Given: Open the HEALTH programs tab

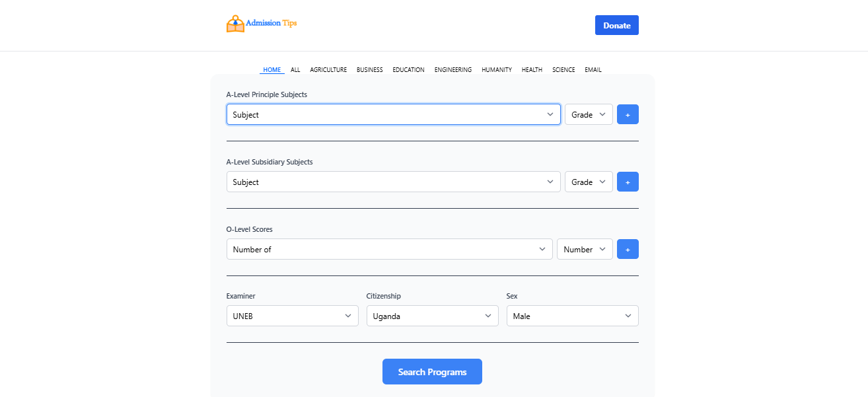Looking at the screenshot, I should point(532,70).
